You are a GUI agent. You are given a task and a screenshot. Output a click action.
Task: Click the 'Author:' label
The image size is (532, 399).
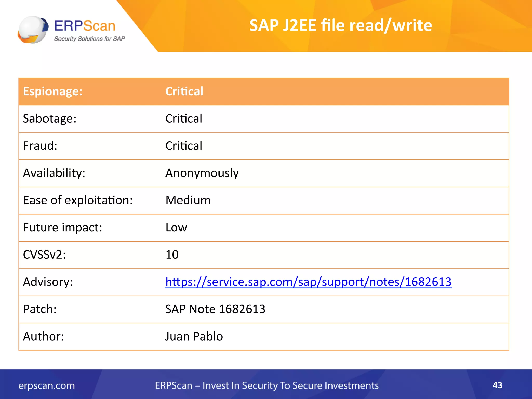[43, 337]
